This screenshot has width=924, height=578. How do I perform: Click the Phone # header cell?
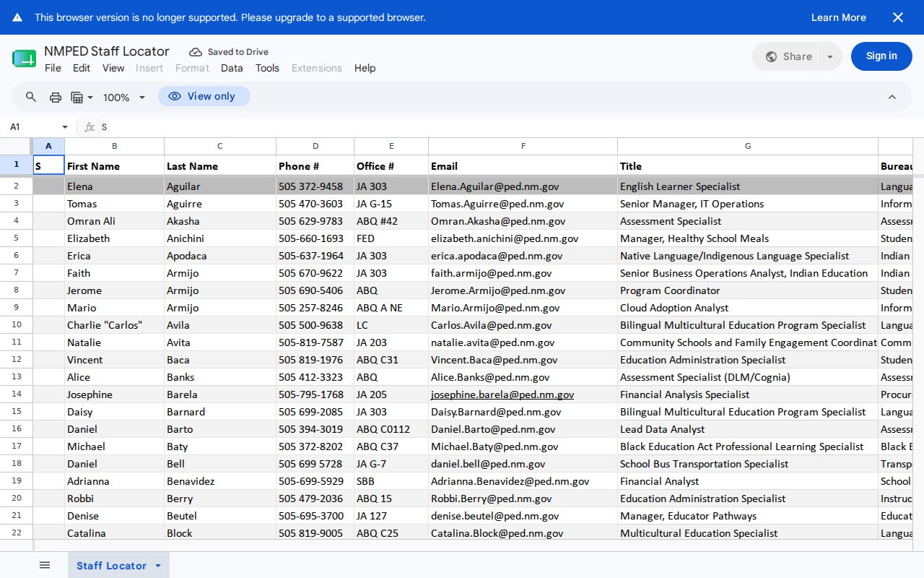click(x=315, y=165)
